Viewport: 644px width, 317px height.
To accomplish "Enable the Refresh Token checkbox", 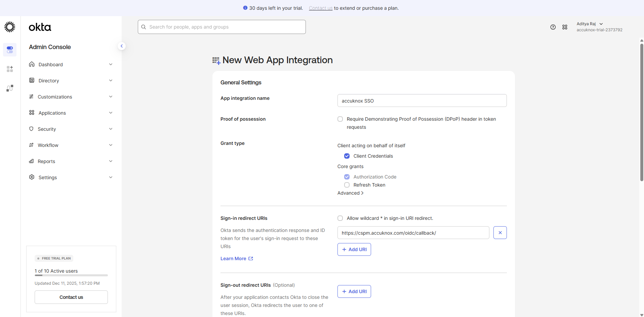I will point(347,185).
